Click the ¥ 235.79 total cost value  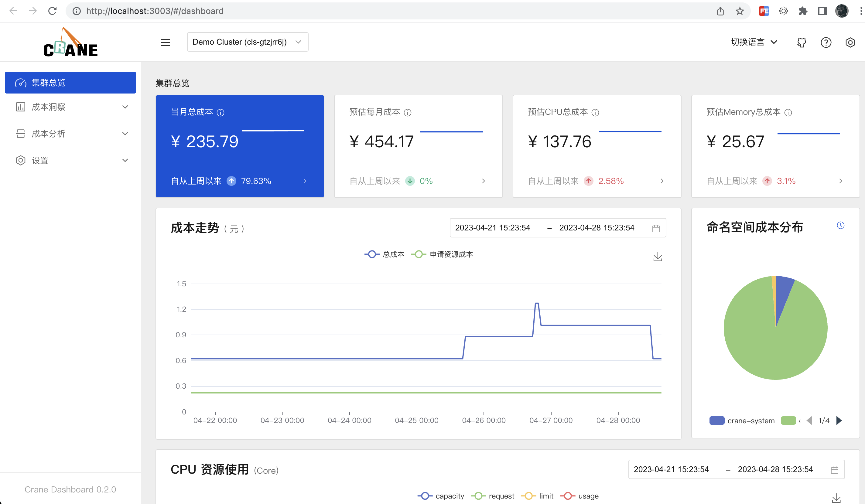click(205, 141)
